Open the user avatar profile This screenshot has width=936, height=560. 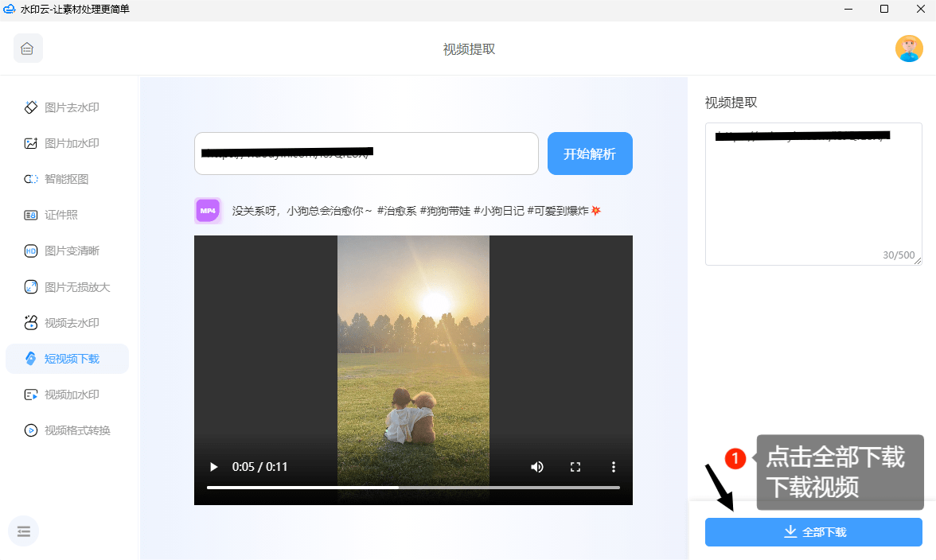[909, 49]
